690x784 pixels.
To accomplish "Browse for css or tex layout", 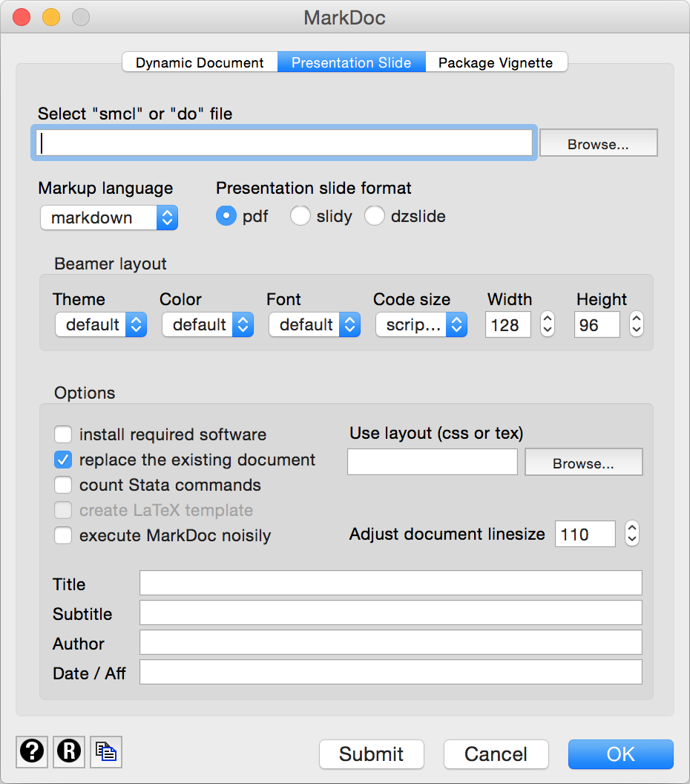I will click(x=584, y=462).
